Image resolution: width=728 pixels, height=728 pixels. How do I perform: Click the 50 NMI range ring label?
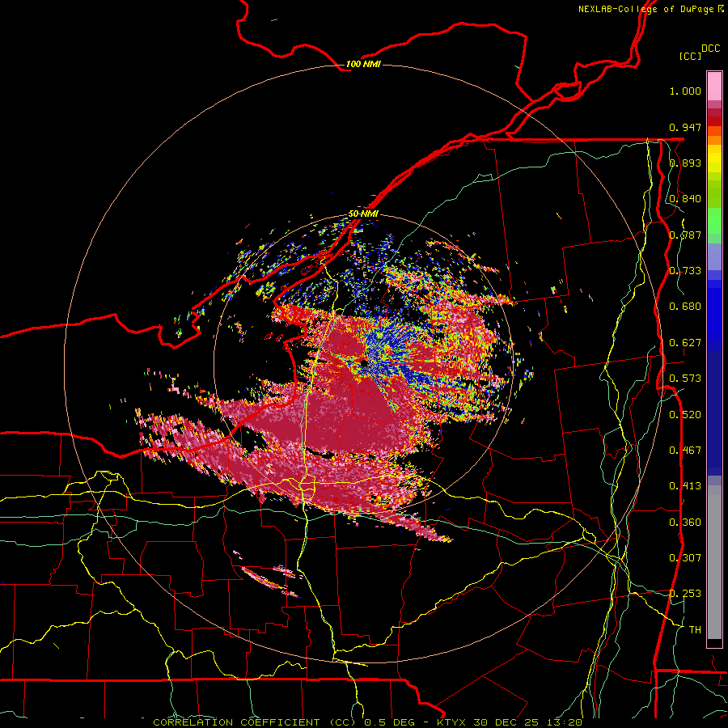coord(363,214)
